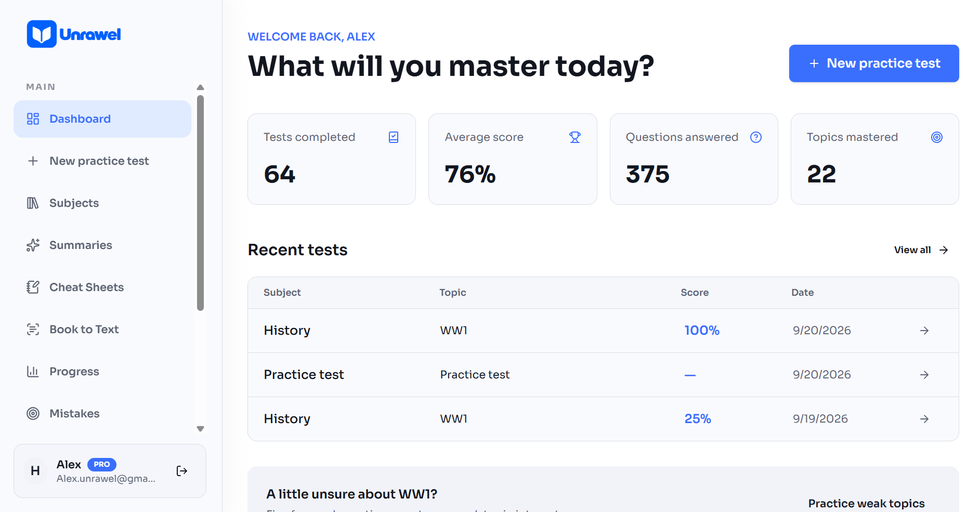Click the Book to Text scan icon
Image resolution: width=980 pixels, height=512 pixels.
point(33,330)
